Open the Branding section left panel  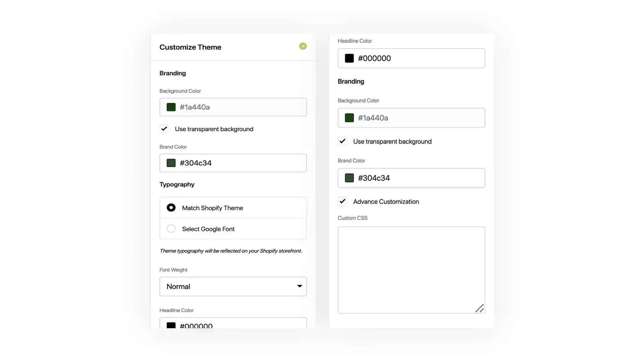172,73
